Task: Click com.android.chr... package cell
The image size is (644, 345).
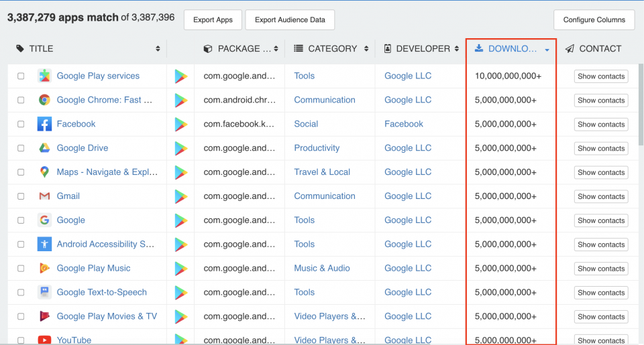Action: [x=239, y=100]
